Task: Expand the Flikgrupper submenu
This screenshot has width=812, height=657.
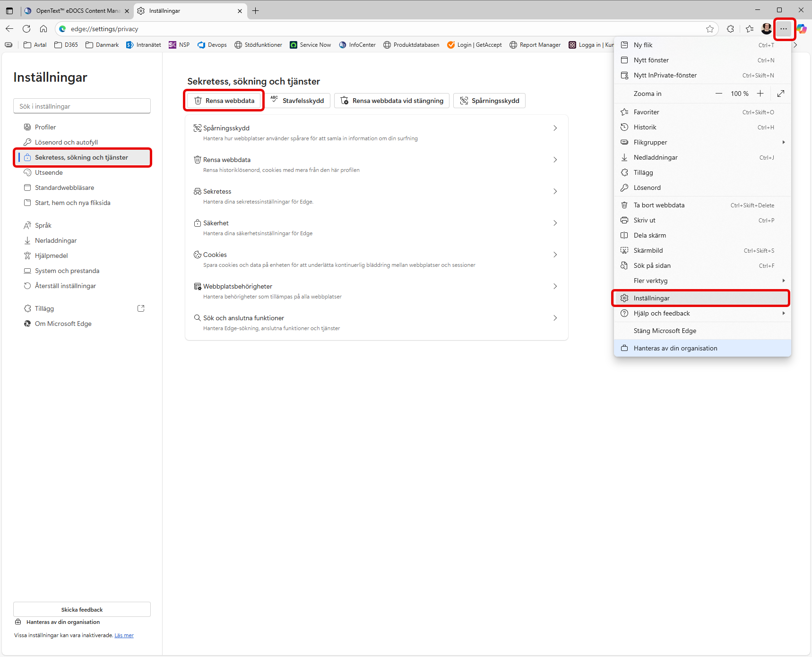Action: [x=702, y=142]
